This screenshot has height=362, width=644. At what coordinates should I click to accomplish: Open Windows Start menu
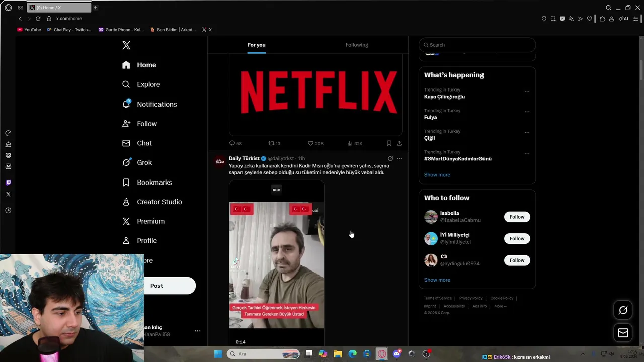point(218,354)
